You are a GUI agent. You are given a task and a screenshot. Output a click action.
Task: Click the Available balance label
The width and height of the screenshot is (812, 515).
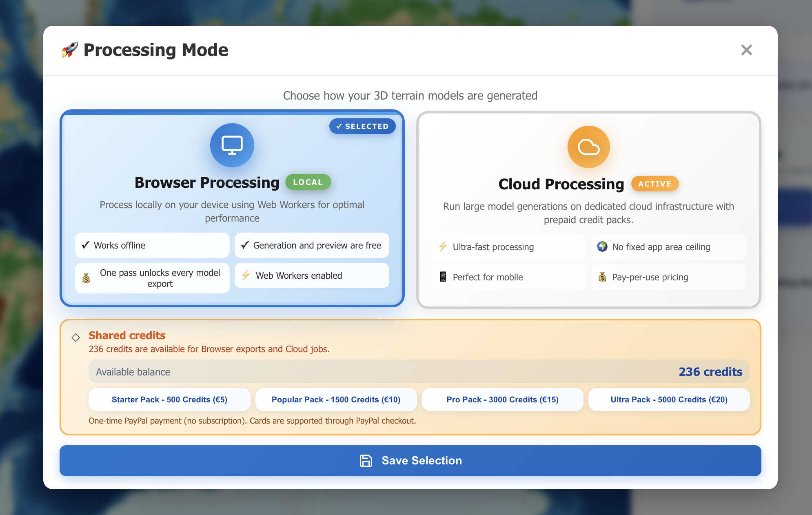[133, 372]
